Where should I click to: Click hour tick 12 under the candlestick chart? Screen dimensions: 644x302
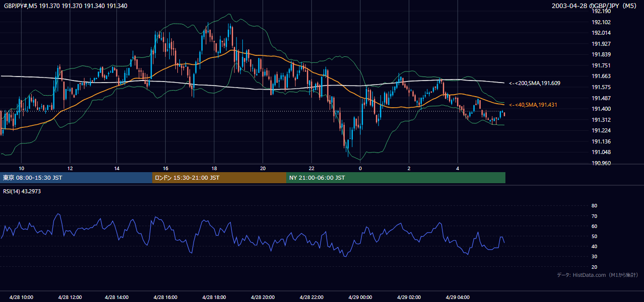(x=70, y=168)
